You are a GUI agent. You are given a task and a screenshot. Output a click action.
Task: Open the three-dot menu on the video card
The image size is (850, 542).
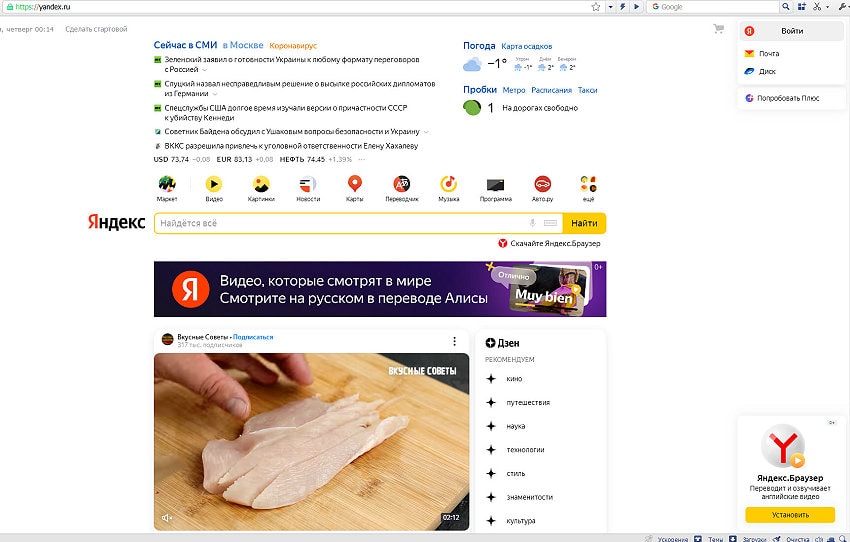pyautogui.click(x=454, y=341)
